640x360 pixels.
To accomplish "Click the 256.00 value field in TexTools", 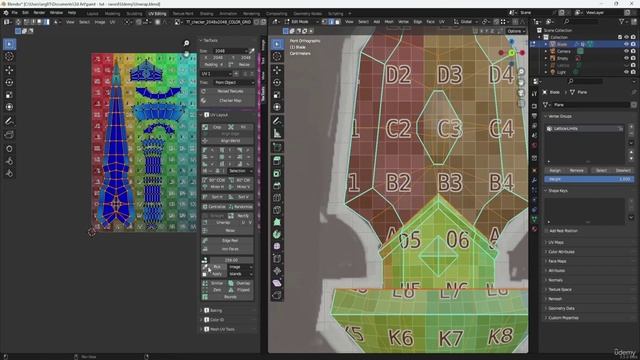I will click(x=231, y=260).
